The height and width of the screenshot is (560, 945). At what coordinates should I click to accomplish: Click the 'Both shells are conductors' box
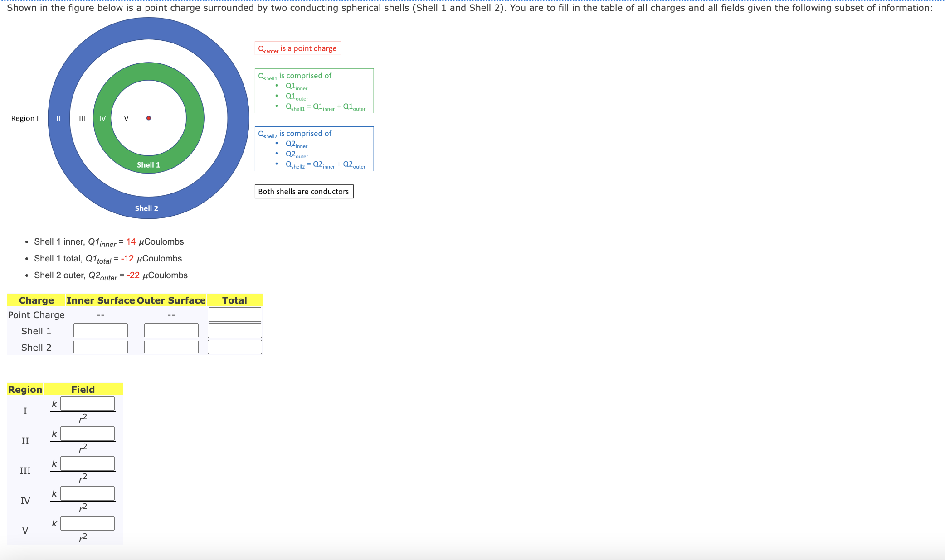pos(304,192)
